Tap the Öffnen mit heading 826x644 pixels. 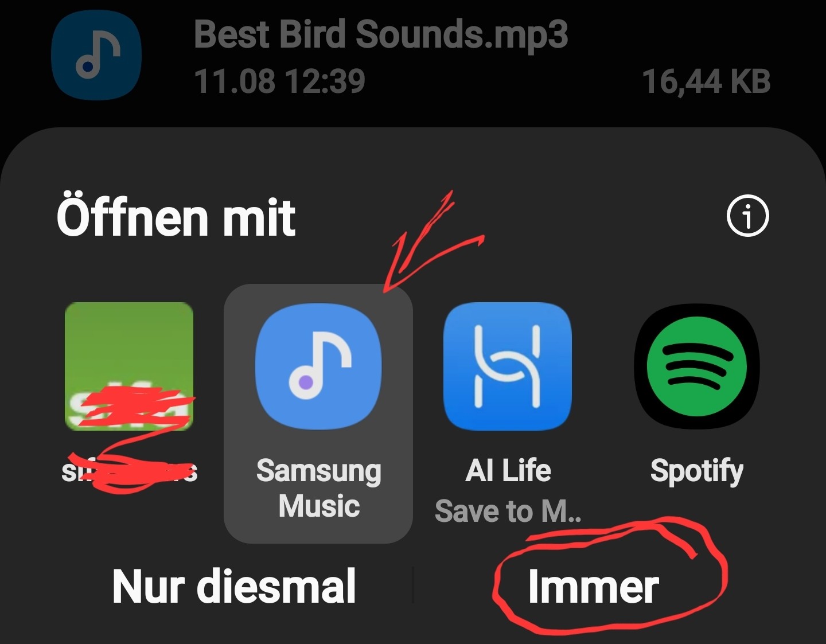[176, 217]
